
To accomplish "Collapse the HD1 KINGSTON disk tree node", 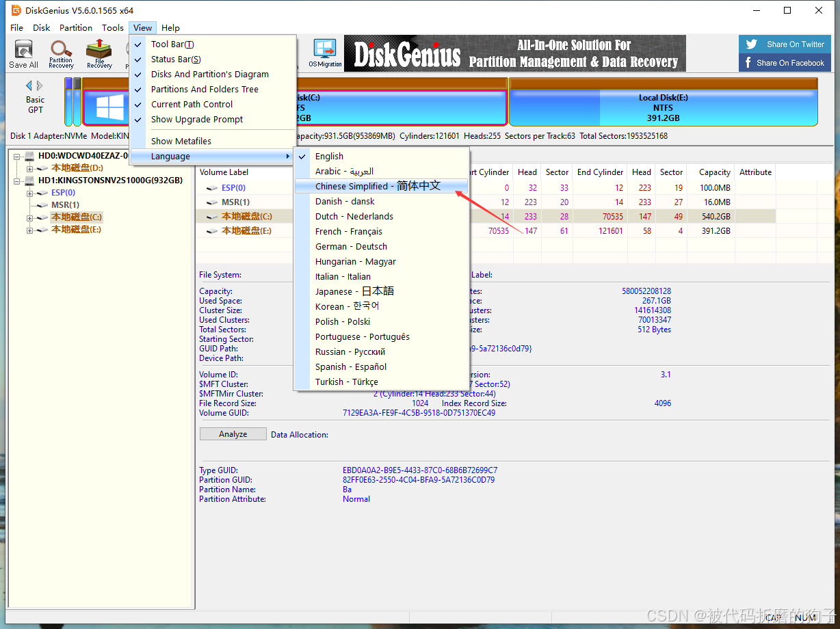I will click(17, 180).
